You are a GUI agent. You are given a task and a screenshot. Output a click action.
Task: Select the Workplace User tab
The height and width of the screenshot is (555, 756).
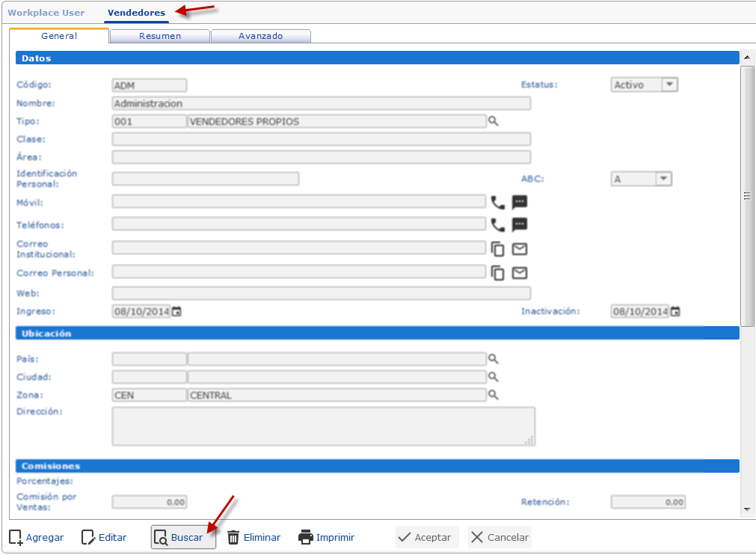pos(46,13)
